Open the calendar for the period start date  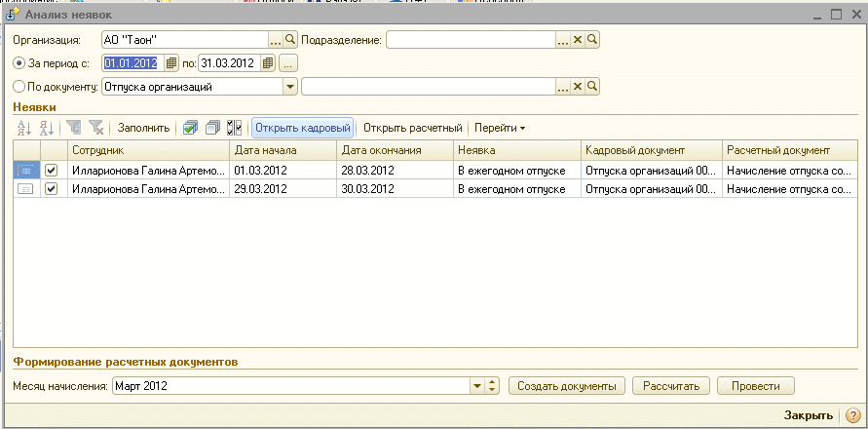[172, 63]
